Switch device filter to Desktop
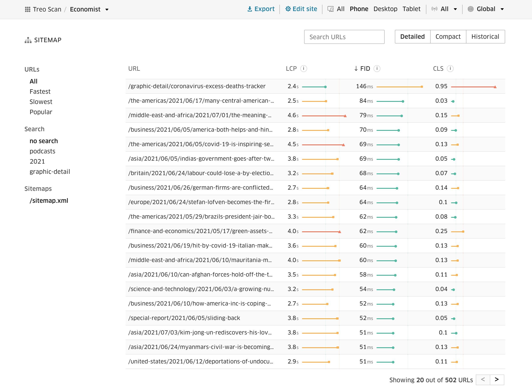The image size is (532, 392). coord(385,9)
